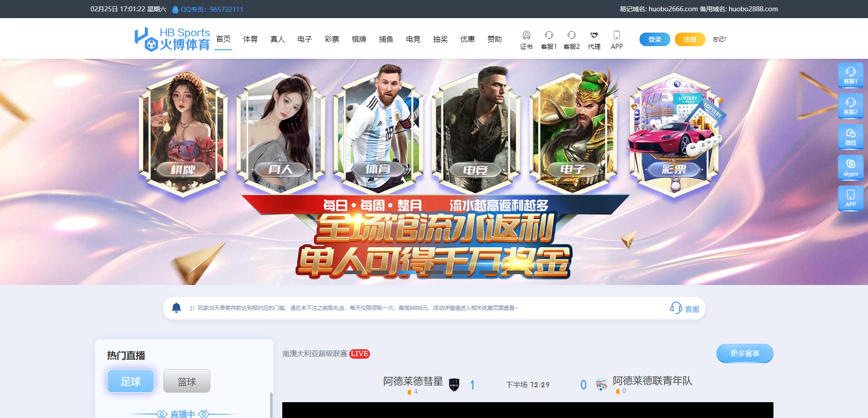The width and height of the screenshot is (868, 418).
Task: Open the 棋牌 hexagon banner card
Action: point(183,134)
